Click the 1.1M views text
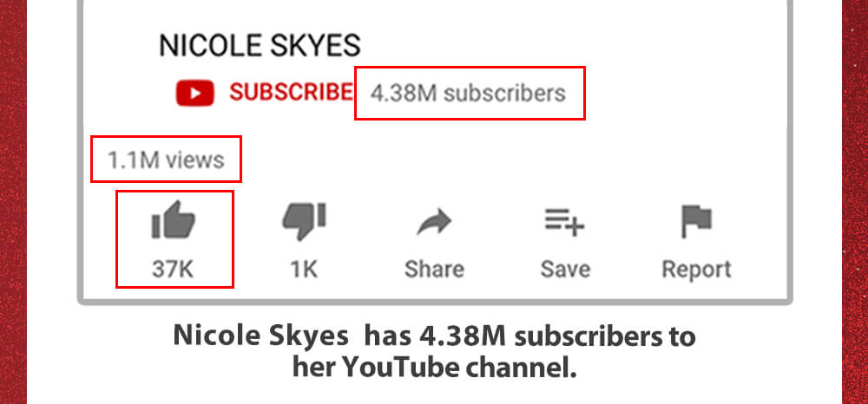 166,160
